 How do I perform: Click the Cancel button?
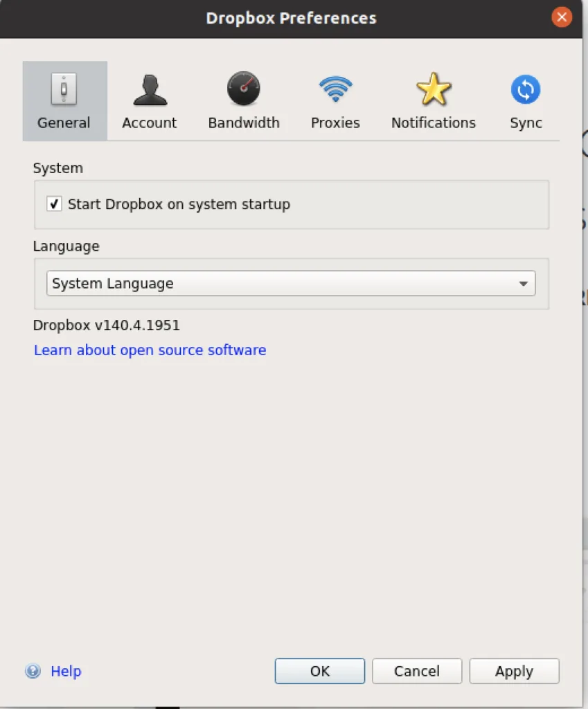pos(417,671)
